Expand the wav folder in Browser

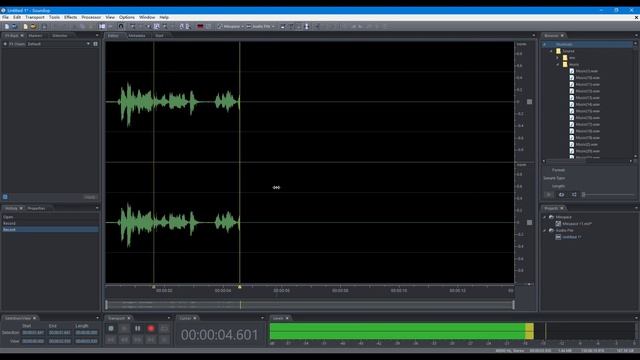[x=558, y=58]
